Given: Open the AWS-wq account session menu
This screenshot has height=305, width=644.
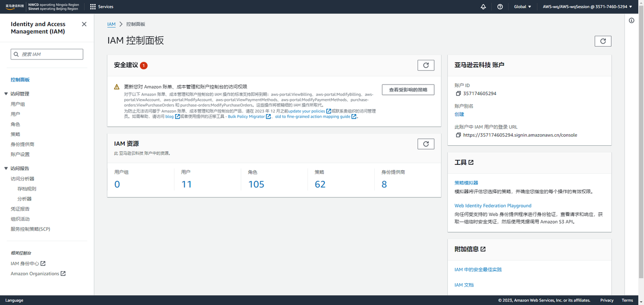Looking at the screenshot, I should pyautogui.click(x=587, y=7).
